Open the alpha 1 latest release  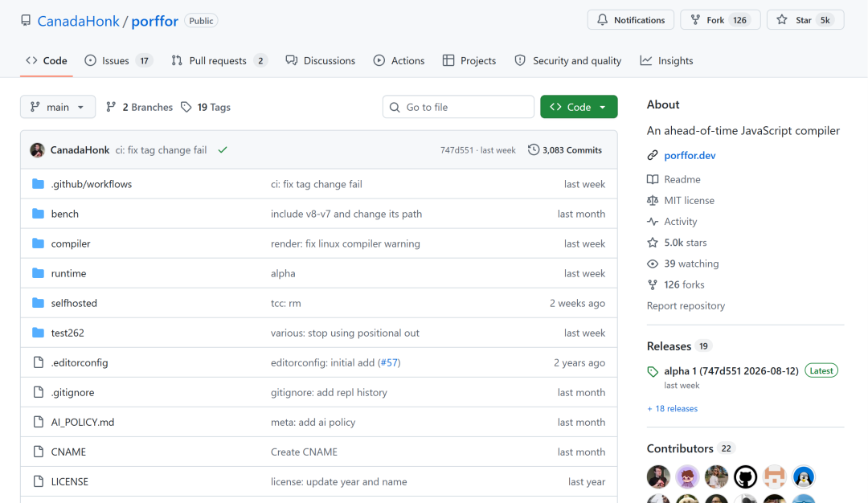coord(731,371)
